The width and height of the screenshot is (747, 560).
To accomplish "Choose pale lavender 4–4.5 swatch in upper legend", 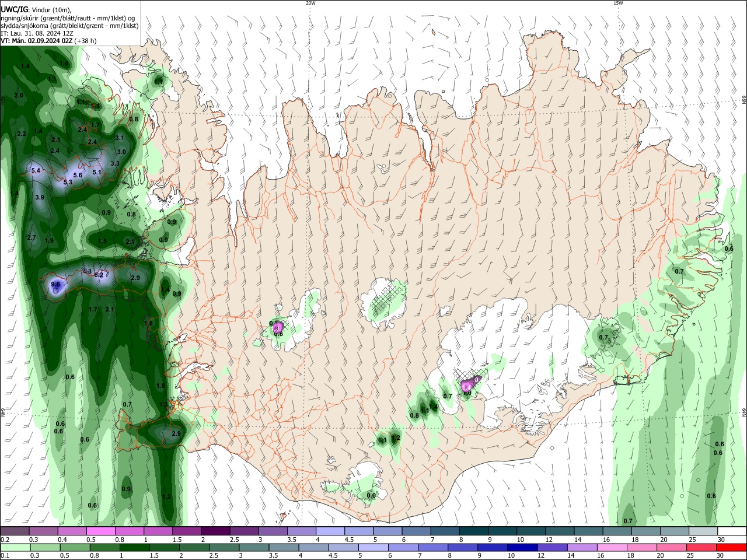I will pos(330,531).
